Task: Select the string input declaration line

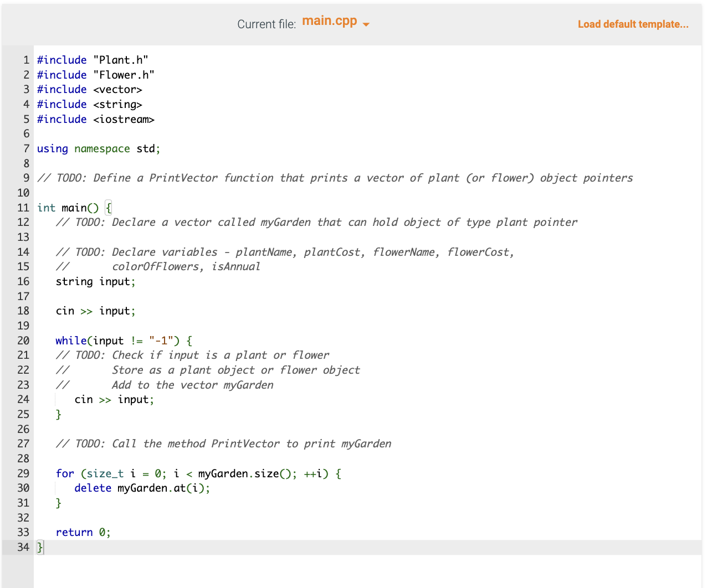Action: tap(95, 281)
